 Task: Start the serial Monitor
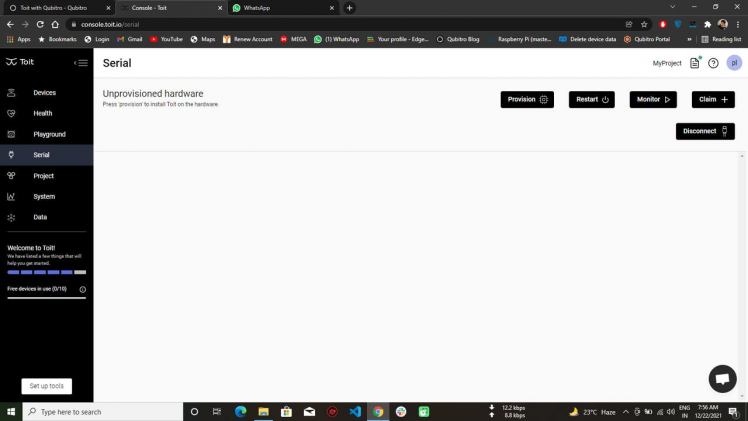click(653, 100)
